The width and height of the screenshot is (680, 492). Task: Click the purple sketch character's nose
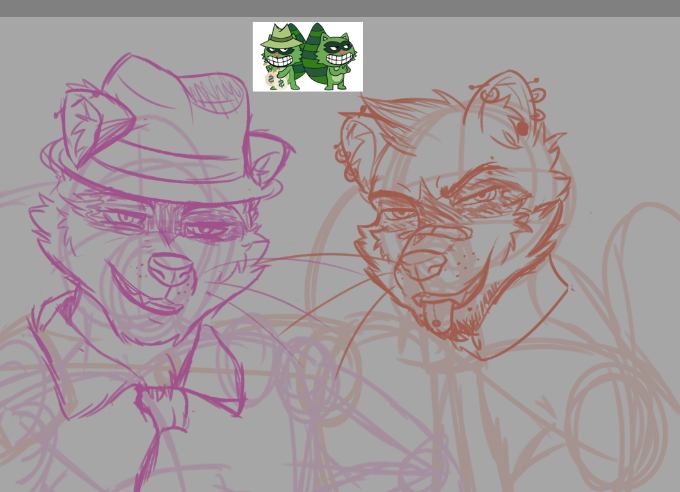click(x=171, y=269)
